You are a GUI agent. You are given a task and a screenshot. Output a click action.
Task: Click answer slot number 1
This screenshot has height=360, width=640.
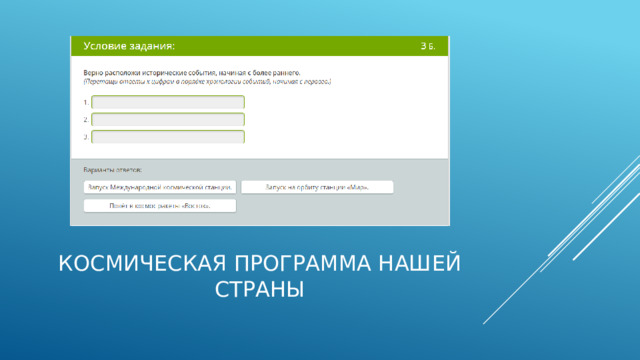tap(168, 102)
